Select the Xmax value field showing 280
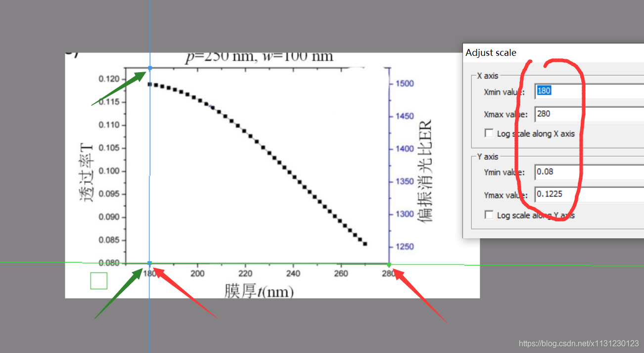 [x=589, y=114]
